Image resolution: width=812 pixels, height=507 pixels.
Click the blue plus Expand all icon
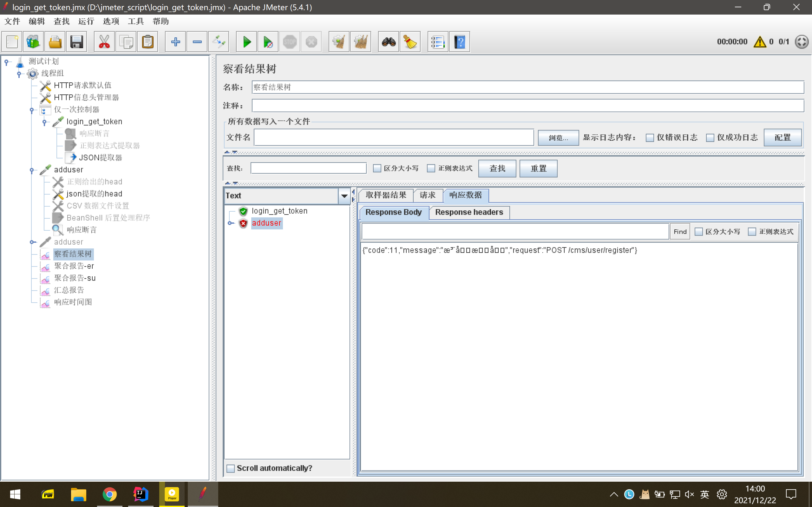click(x=175, y=42)
